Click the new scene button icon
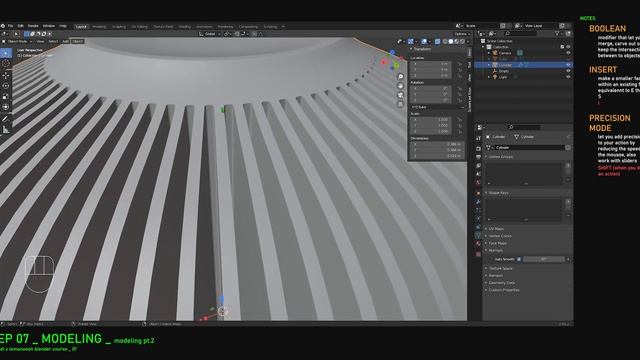The width and height of the screenshot is (640, 360). point(503,26)
